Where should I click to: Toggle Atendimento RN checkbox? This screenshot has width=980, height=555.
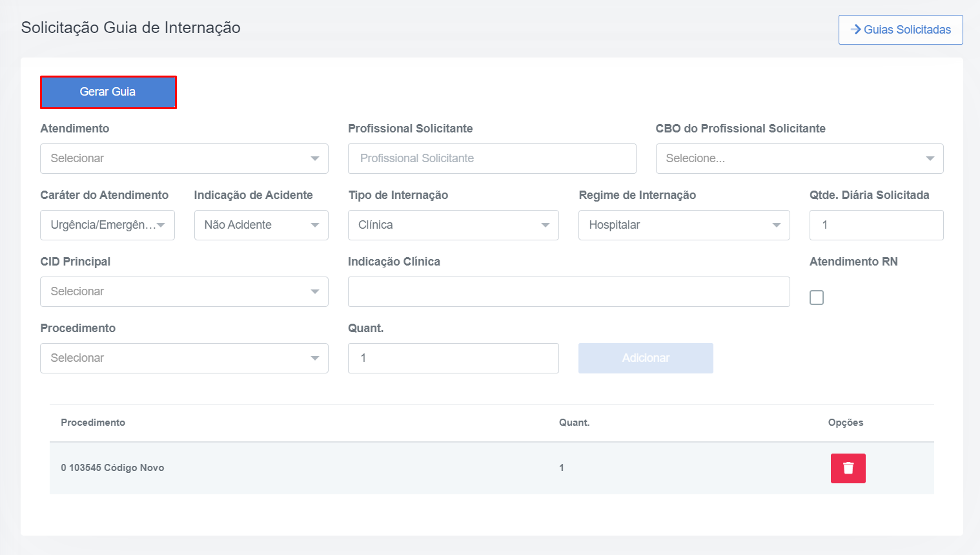[x=817, y=297]
